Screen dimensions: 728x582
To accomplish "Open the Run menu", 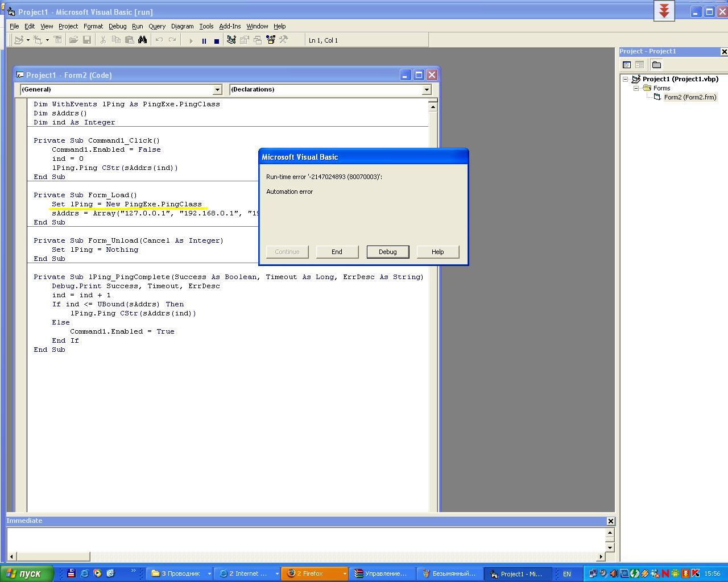I will click(138, 26).
